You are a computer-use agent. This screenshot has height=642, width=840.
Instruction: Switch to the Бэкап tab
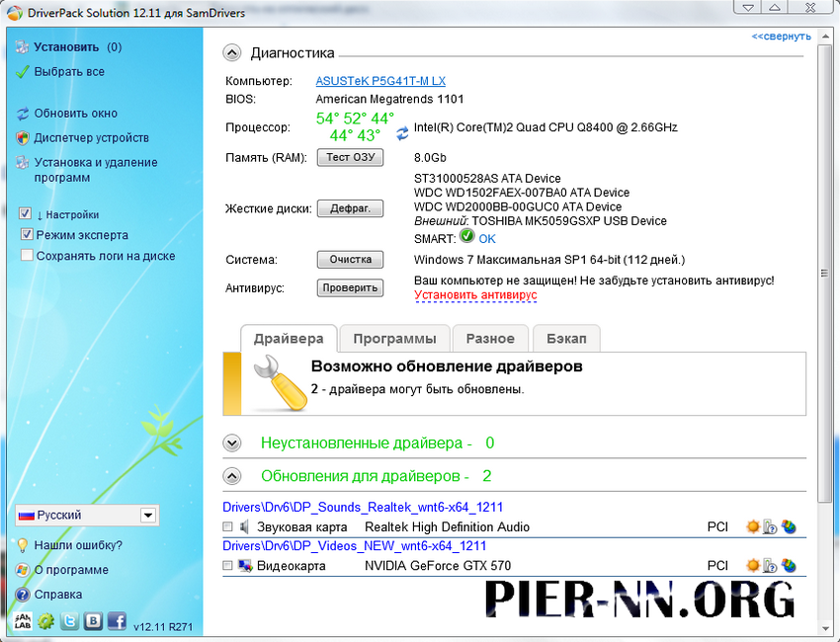(x=566, y=339)
